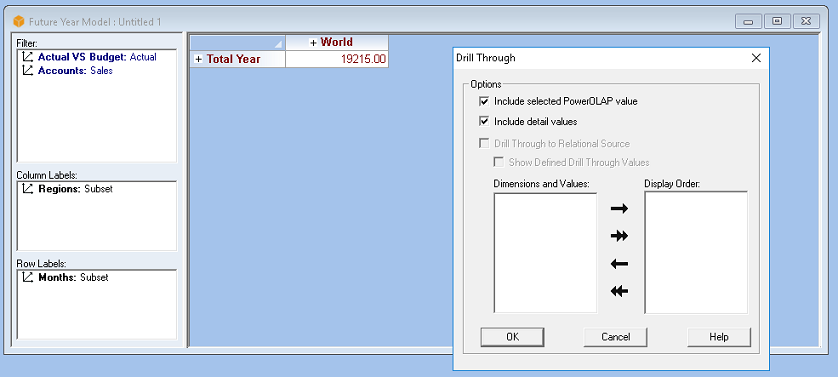Click inside Dimensions and Values list
This screenshot has height=377, width=838.
click(545, 253)
